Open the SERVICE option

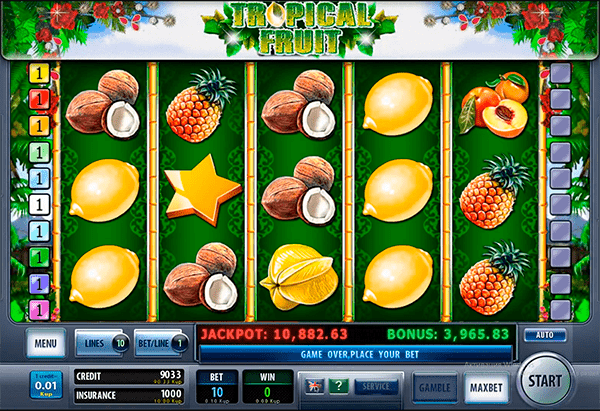376,387
